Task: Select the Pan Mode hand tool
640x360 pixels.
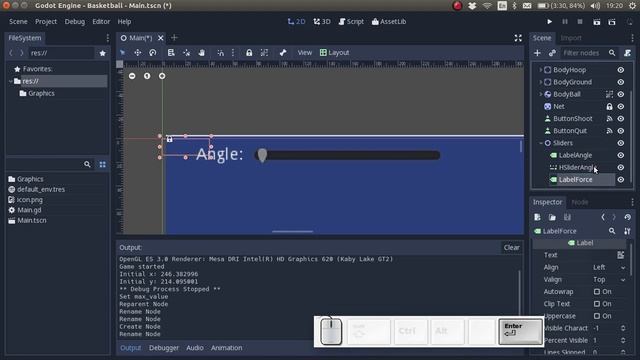Action: tap(202, 53)
